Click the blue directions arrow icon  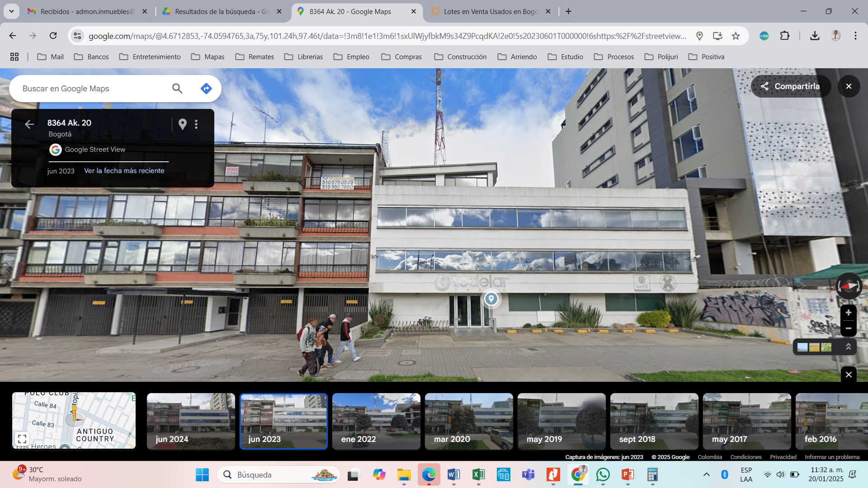pyautogui.click(x=206, y=89)
